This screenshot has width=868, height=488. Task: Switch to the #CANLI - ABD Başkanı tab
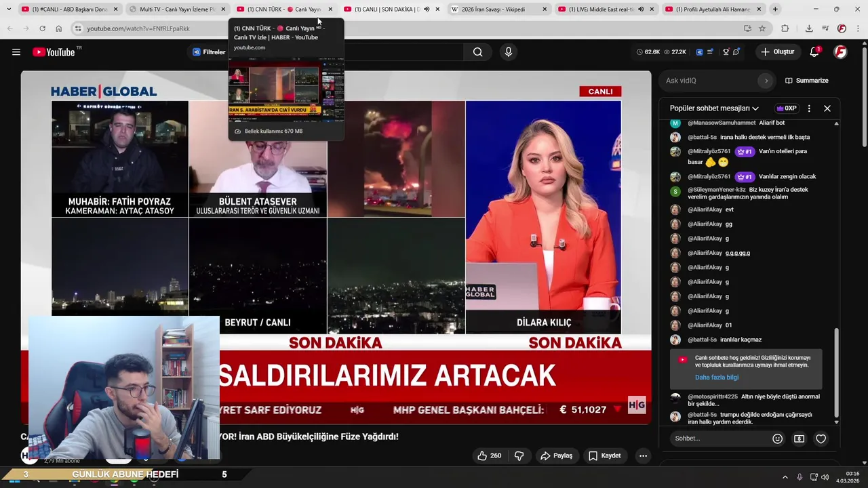(70, 9)
